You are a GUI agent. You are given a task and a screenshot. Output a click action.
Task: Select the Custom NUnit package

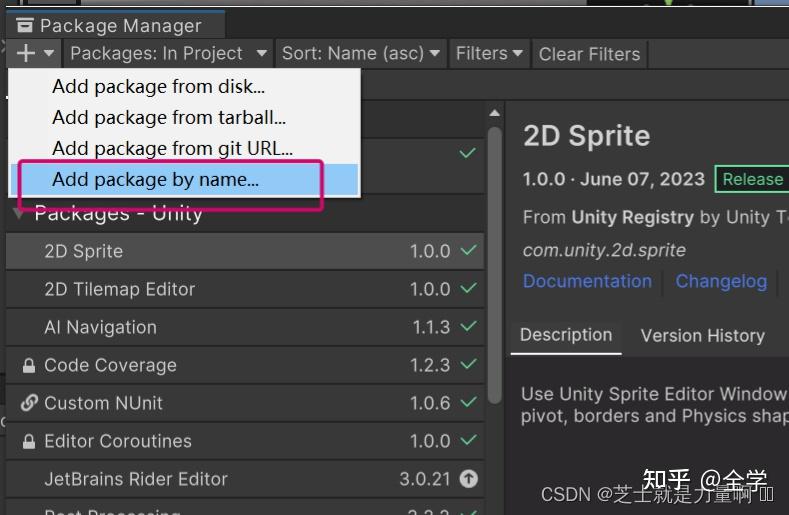coord(245,403)
